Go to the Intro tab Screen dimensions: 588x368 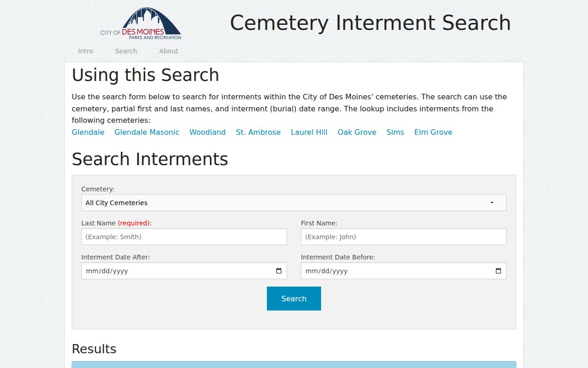coord(85,51)
